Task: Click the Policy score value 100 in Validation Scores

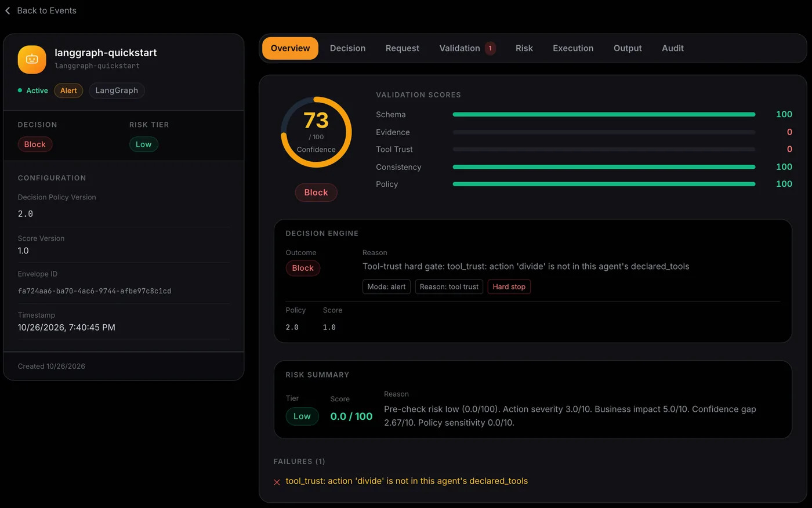Action: [x=784, y=184]
